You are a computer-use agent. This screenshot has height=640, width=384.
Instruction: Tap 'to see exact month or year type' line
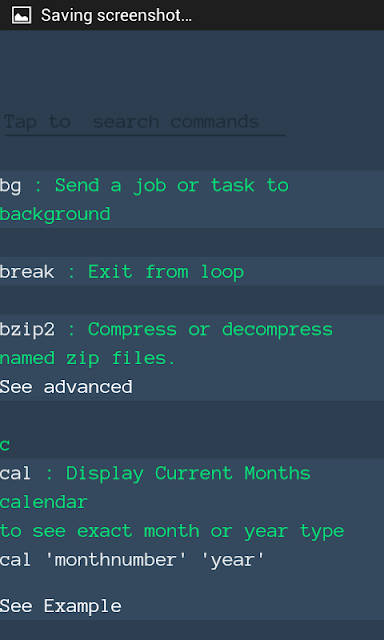[x=172, y=531]
